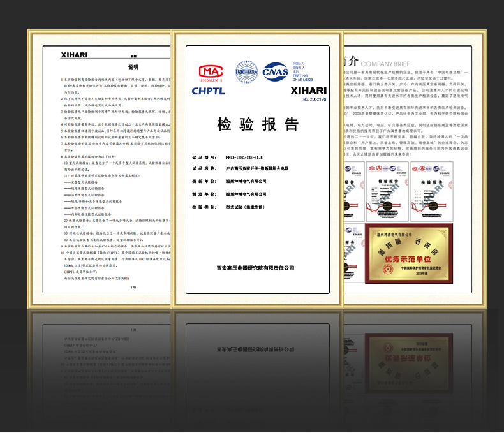This screenshot has width=504, height=433.
Task: Click the XIHARI logo on center report
Action: coord(308,91)
